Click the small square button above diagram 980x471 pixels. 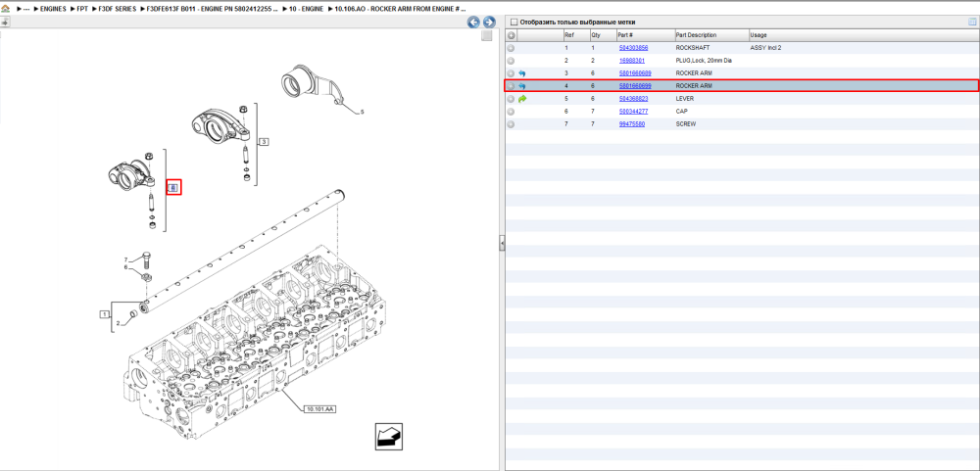click(487, 36)
